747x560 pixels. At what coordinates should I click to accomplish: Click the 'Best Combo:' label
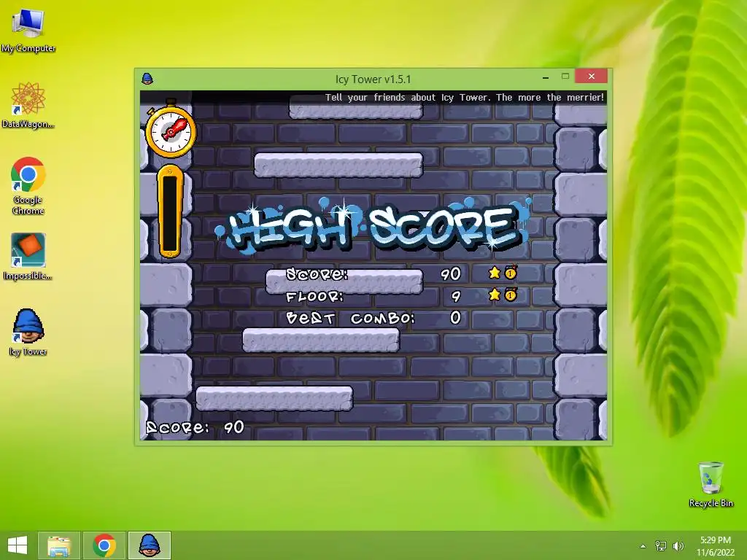pyautogui.click(x=351, y=318)
